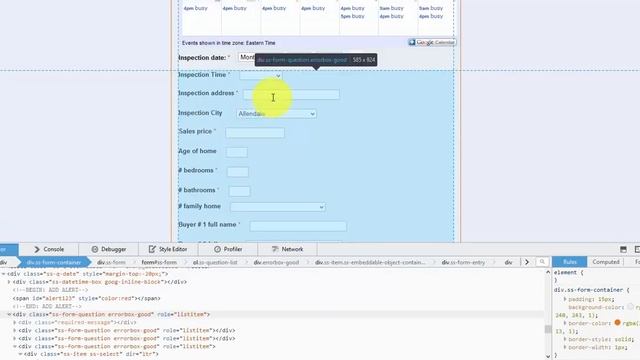Screen dimensions: 640x360
Task: Select form#ss-form breadcrumb
Action: 159,262
